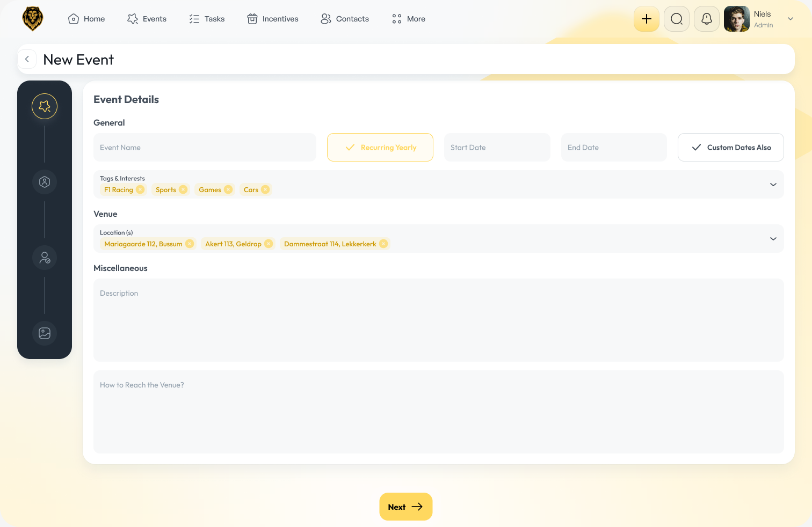Click the How to Reach the Venue field

click(439, 412)
